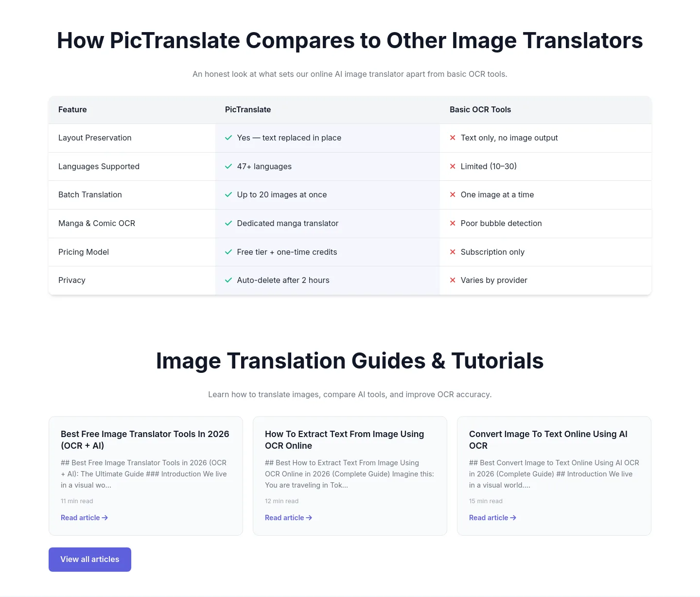Click the red X beside Subscription only
The width and height of the screenshot is (700, 597).
tap(453, 252)
